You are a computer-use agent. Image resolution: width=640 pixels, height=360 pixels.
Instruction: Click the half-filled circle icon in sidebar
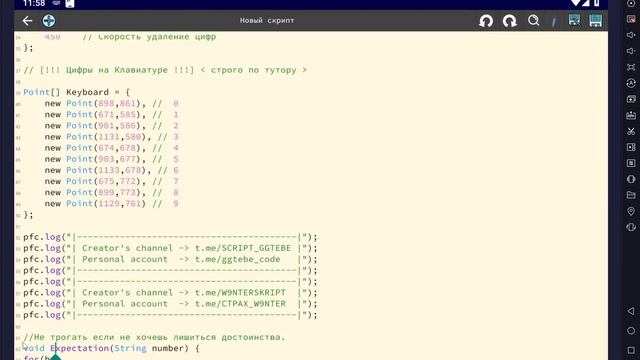coord(631,179)
